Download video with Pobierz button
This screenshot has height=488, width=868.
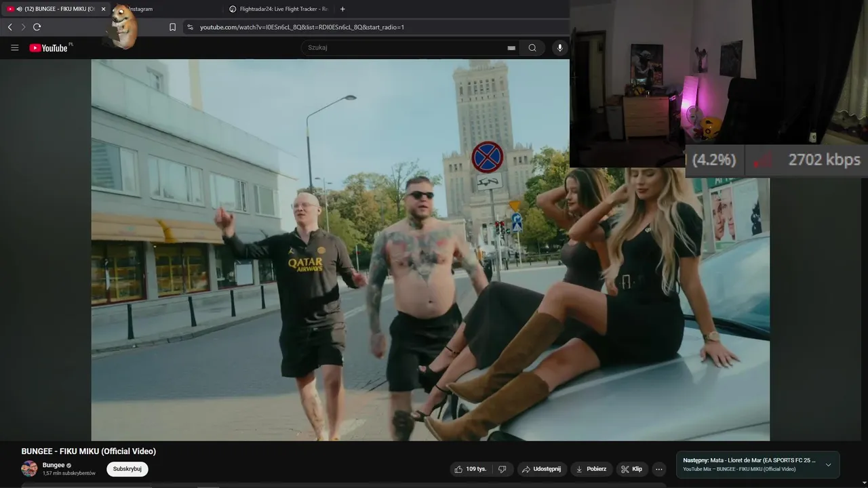tap(591, 469)
